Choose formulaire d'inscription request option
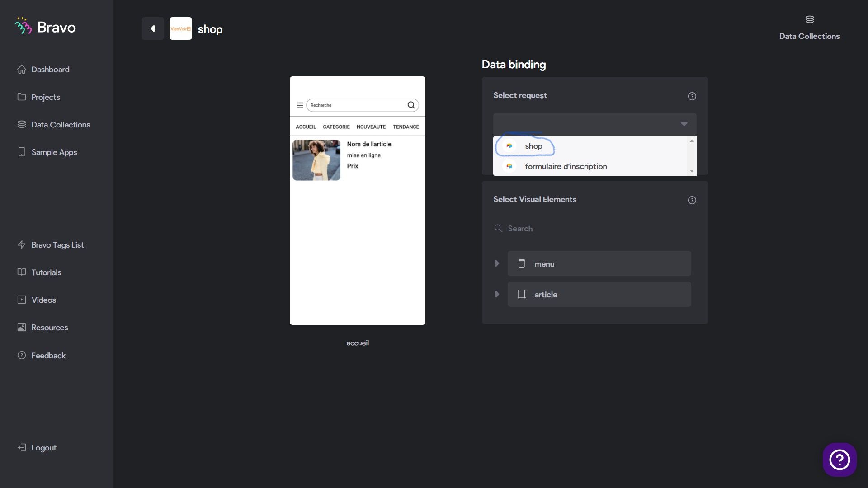The image size is (868, 488). tap(590, 166)
